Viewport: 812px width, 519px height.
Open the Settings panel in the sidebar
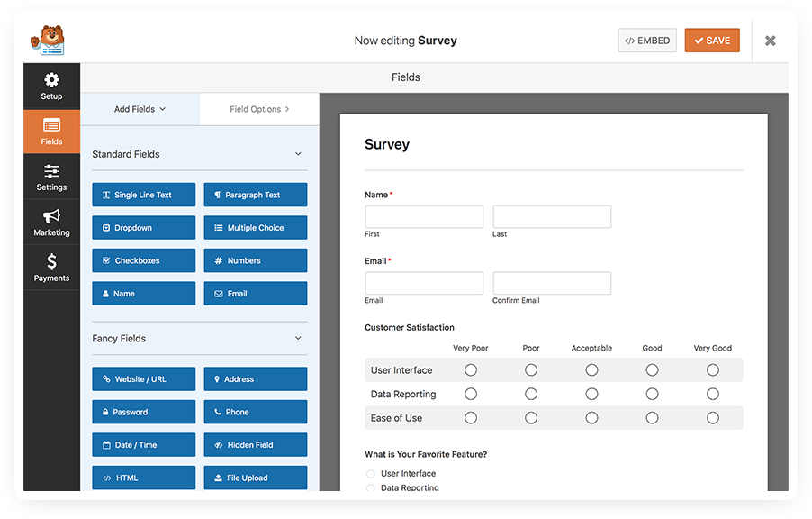pyautogui.click(x=51, y=177)
